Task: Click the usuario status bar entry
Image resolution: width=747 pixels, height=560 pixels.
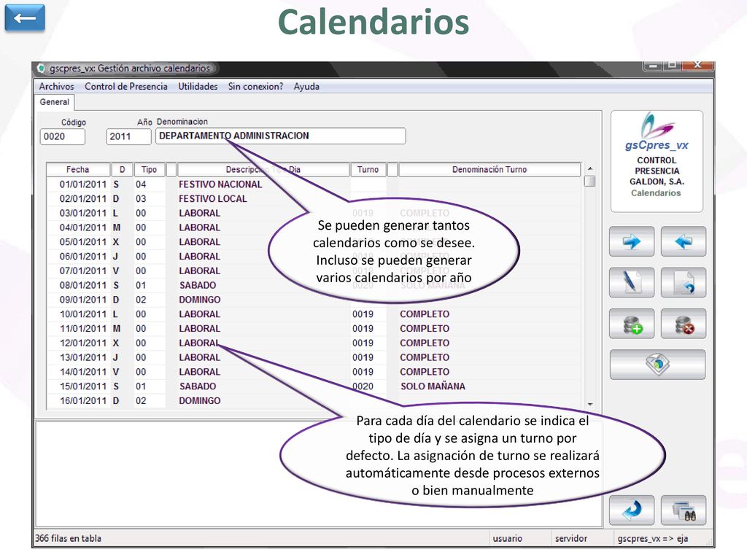Action: pyautogui.click(x=508, y=539)
